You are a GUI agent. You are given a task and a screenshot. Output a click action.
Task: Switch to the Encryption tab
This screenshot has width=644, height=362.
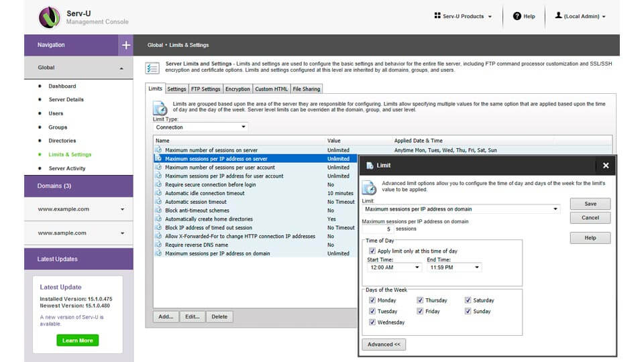[237, 88]
